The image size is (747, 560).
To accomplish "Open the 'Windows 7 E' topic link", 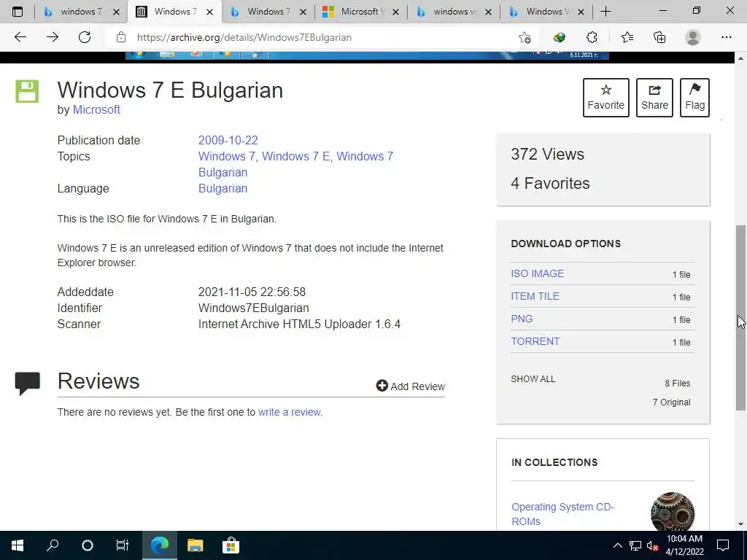I will tap(296, 156).
